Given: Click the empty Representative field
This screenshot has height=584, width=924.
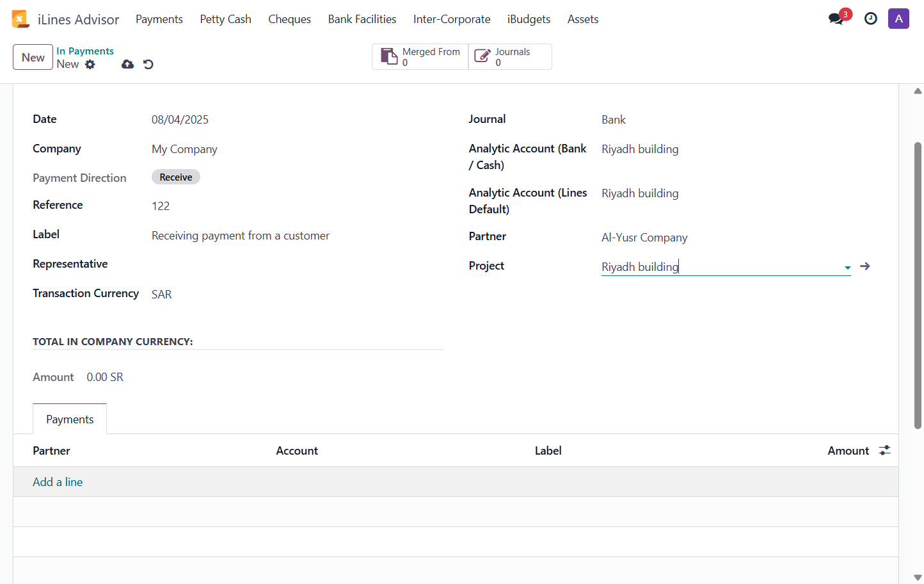Looking at the screenshot, I should coord(297,264).
